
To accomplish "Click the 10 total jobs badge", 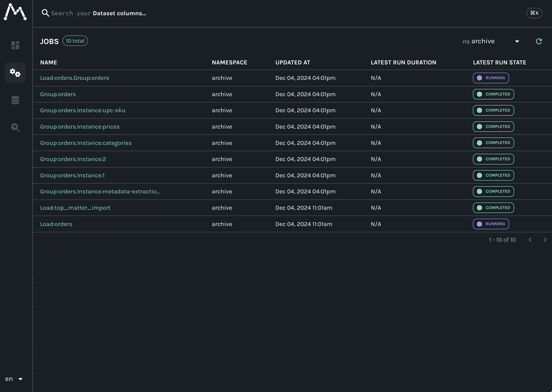I will pos(75,41).
